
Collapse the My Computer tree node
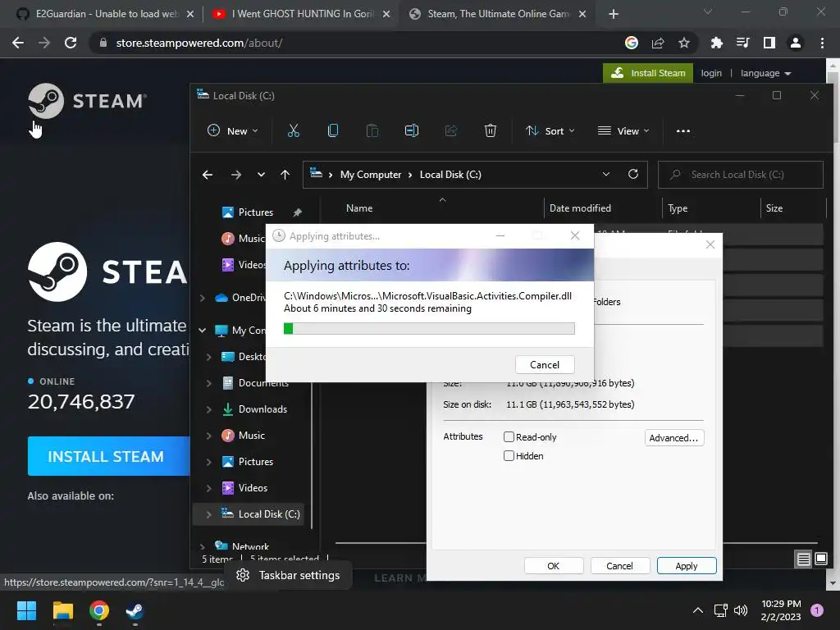(x=203, y=331)
